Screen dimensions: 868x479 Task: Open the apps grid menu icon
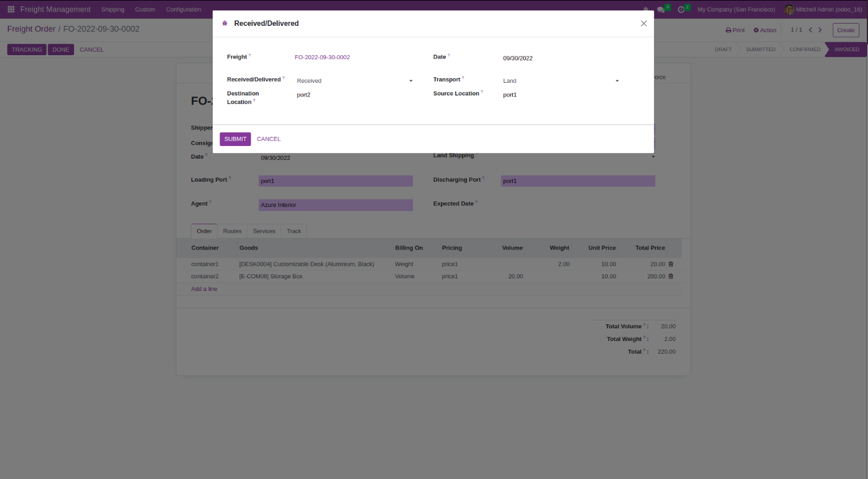coord(11,9)
